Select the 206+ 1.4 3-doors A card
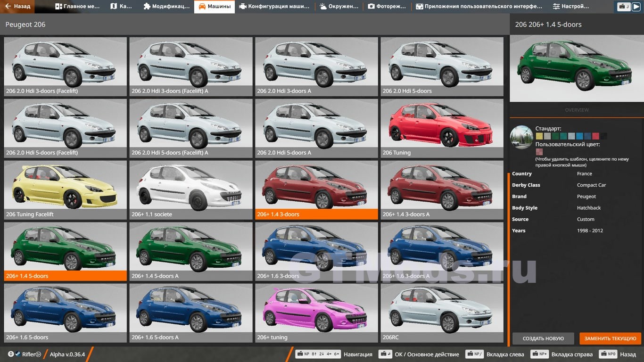Screen dimensions: 644x362 pos(442,190)
